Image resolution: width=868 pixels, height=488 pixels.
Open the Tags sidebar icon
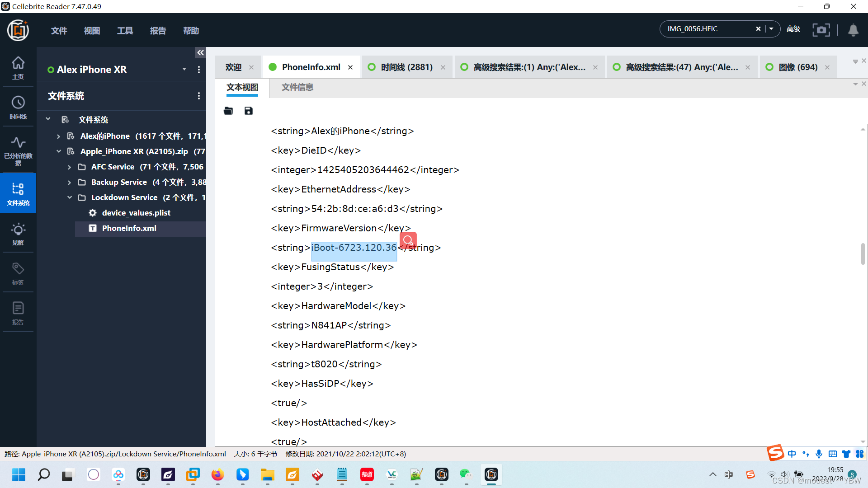(18, 273)
